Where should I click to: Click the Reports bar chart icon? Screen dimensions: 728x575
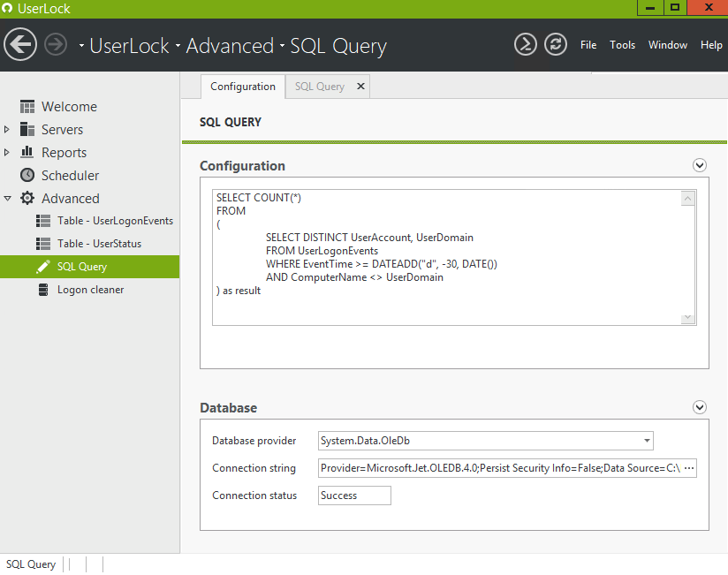[27, 152]
